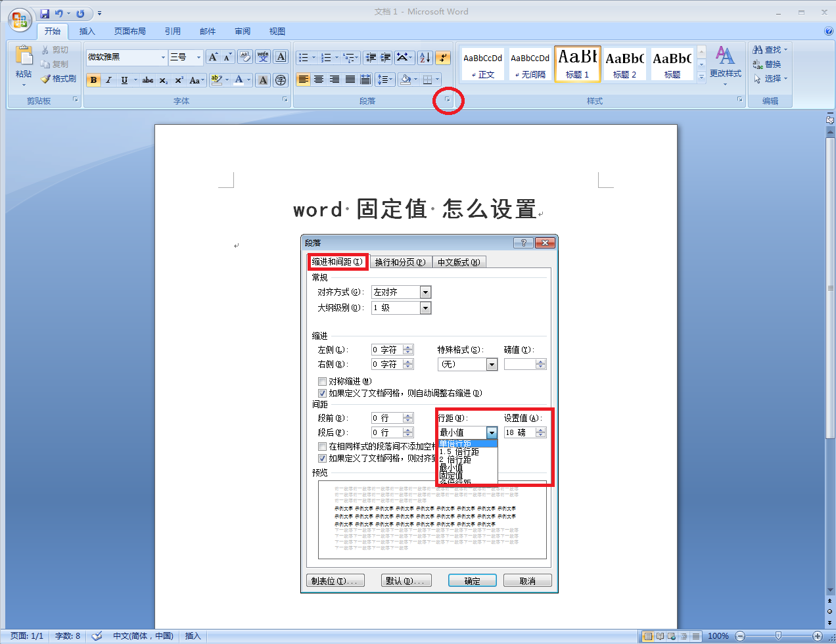The image size is (836, 644).
Task: Apply subscript formatting
Action: point(164,80)
